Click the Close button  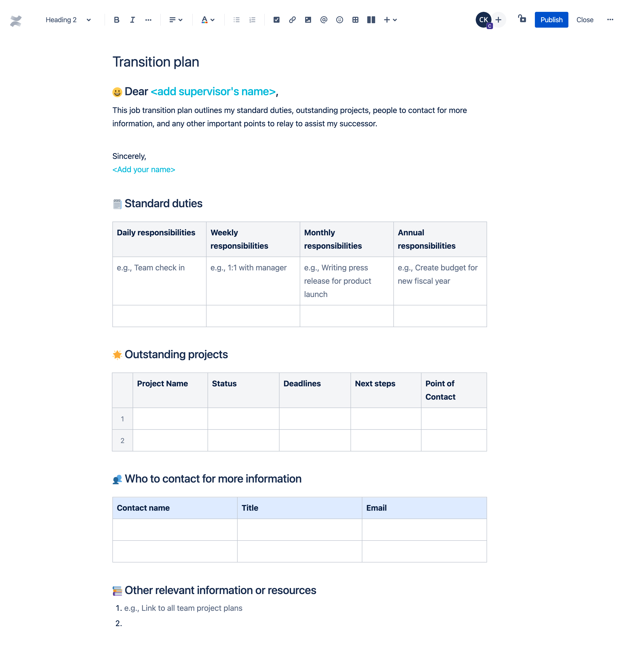(x=584, y=19)
